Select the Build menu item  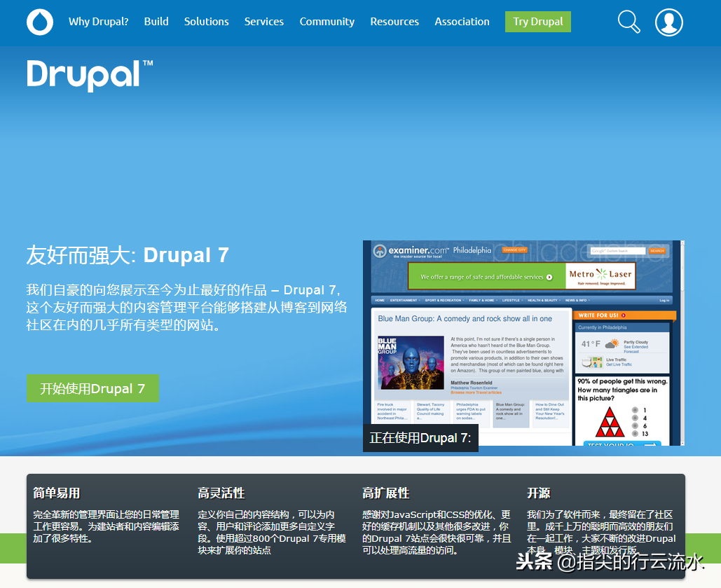click(x=156, y=22)
